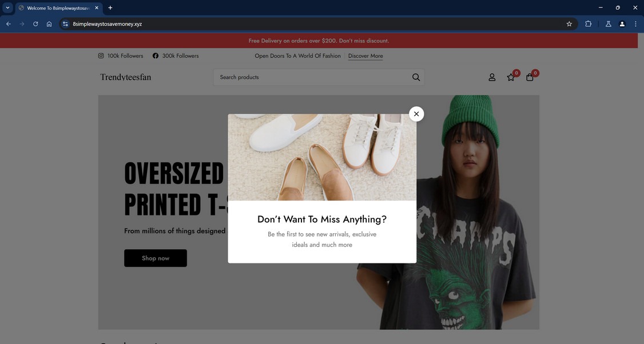This screenshot has width=644, height=344.
Task: Close the Welcome To 8simpleways tab
Action: click(97, 8)
